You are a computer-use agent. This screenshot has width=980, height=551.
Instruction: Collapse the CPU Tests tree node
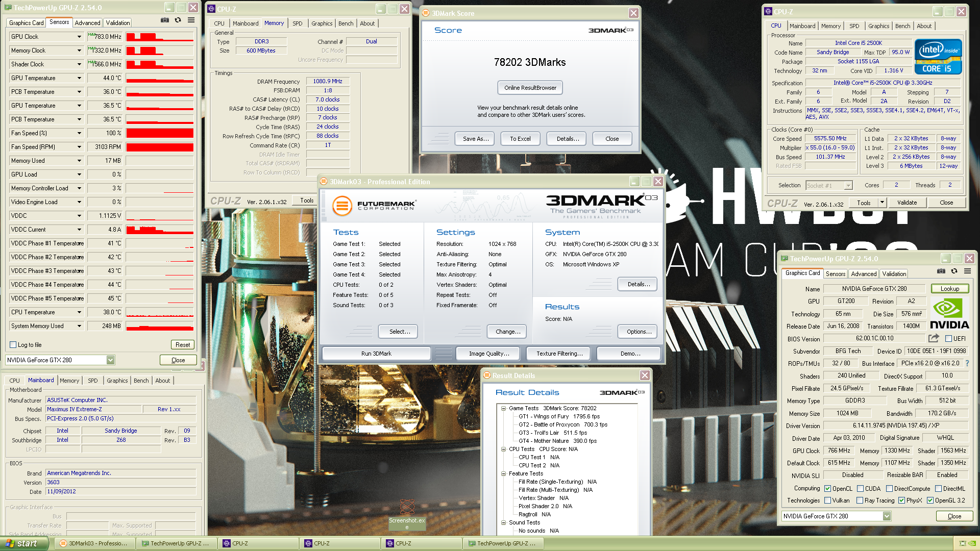[503, 449]
